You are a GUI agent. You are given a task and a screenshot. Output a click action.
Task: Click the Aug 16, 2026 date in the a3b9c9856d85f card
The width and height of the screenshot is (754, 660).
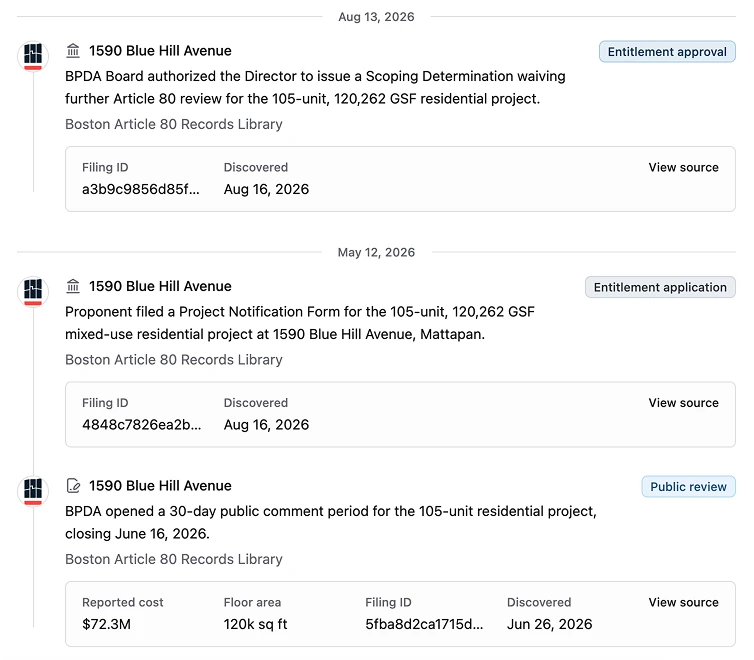266,189
